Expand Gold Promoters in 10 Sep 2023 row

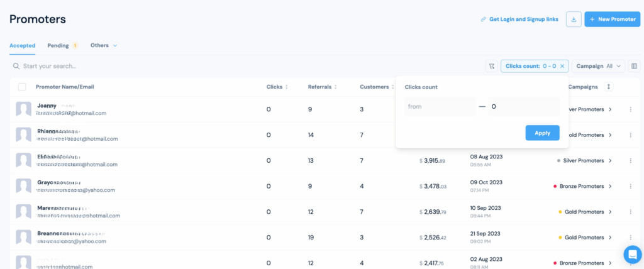(x=610, y=212)
